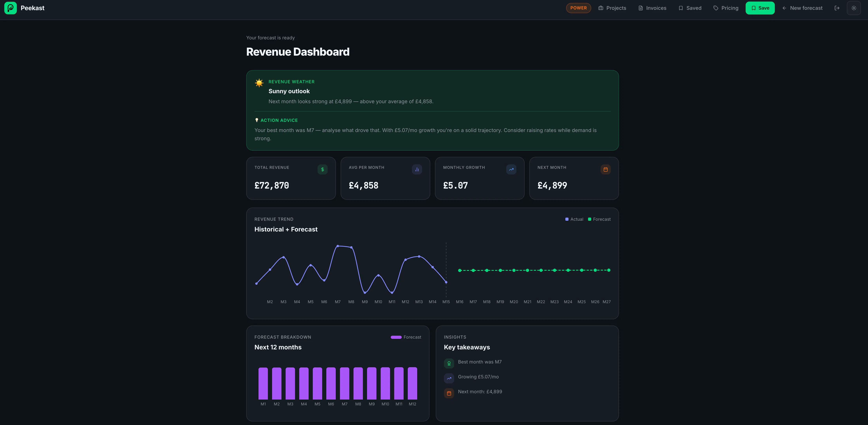Image resolution: width=868 pixels, height=425 pixels.
Task: Click the M1 forecast bar
Action: 263,383
